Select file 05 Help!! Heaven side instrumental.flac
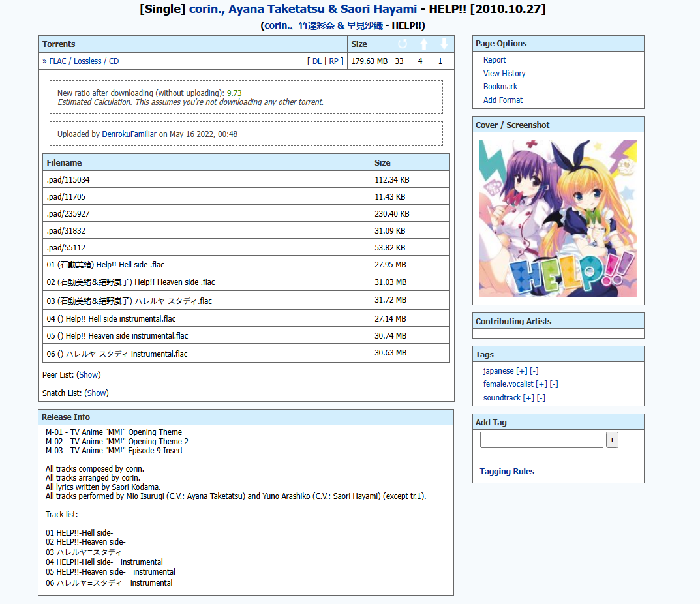This screenshot has width=700, height=604. tap(247, 335)
